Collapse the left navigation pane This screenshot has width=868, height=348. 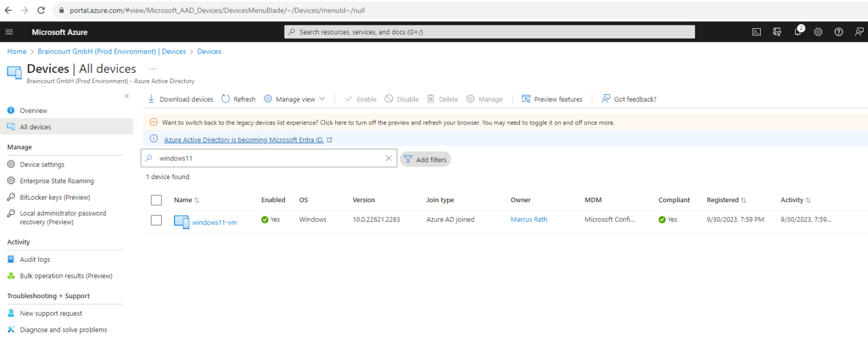pos(127,96)
